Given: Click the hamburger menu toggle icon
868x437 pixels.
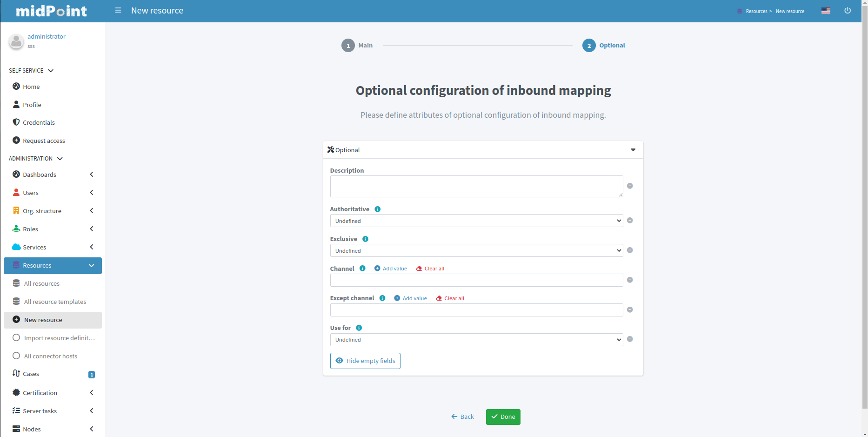Looking at the screenshot, I should pos(118,10).
